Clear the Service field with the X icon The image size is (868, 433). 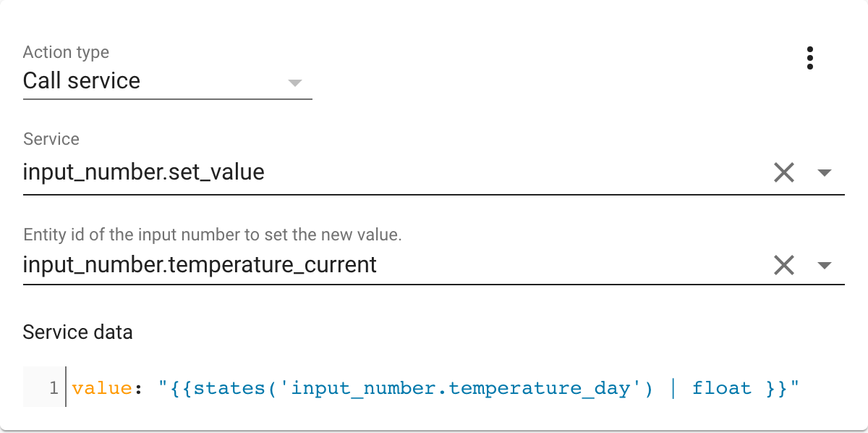tap(783, 172)
